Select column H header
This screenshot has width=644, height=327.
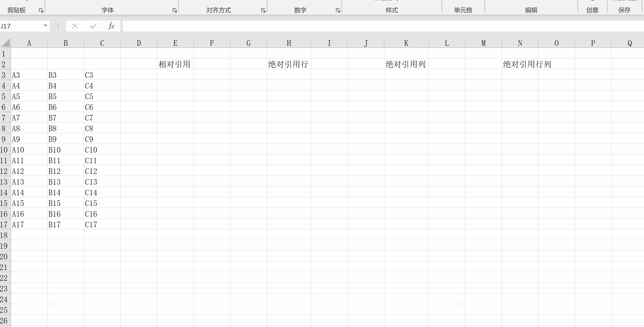(x=289, y=43)
